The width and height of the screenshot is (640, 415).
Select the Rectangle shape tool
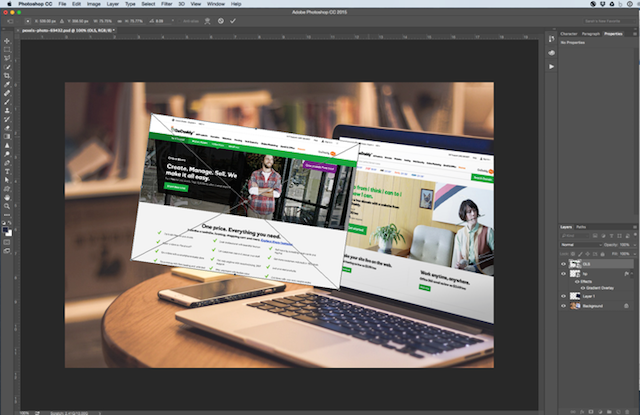[x=7, y=189]
